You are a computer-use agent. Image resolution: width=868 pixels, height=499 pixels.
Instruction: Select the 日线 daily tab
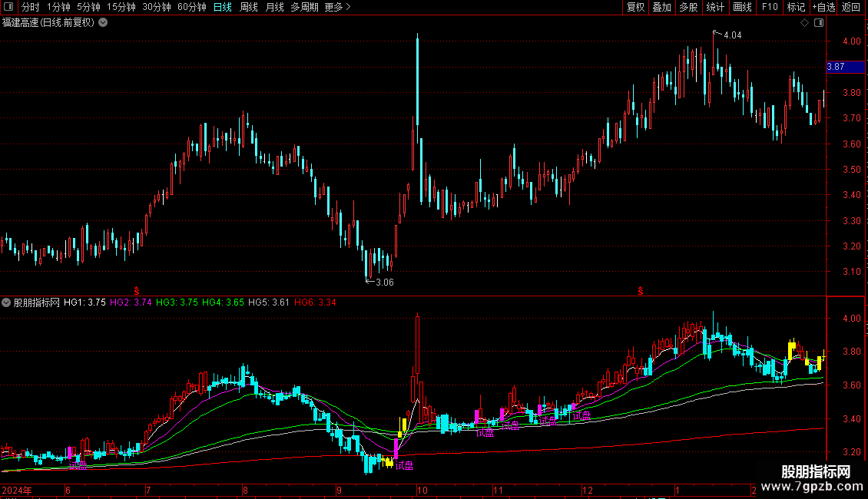223,7
